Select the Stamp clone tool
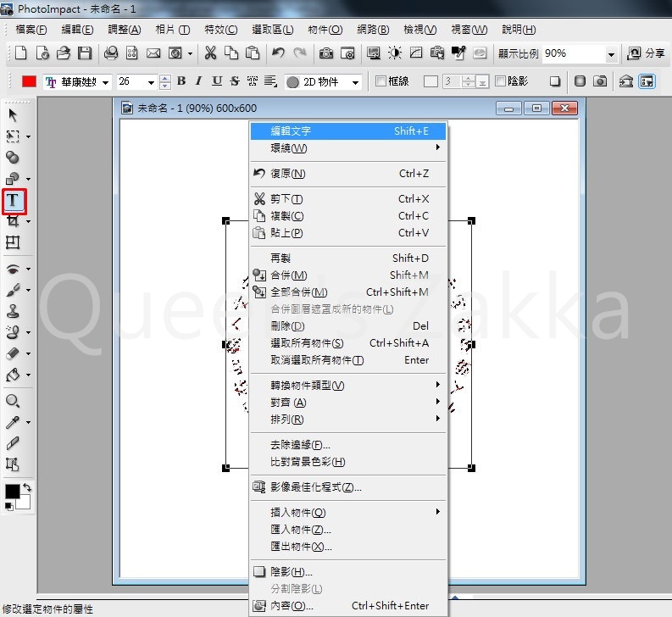 pyautogui.click(x=13, y=311)
